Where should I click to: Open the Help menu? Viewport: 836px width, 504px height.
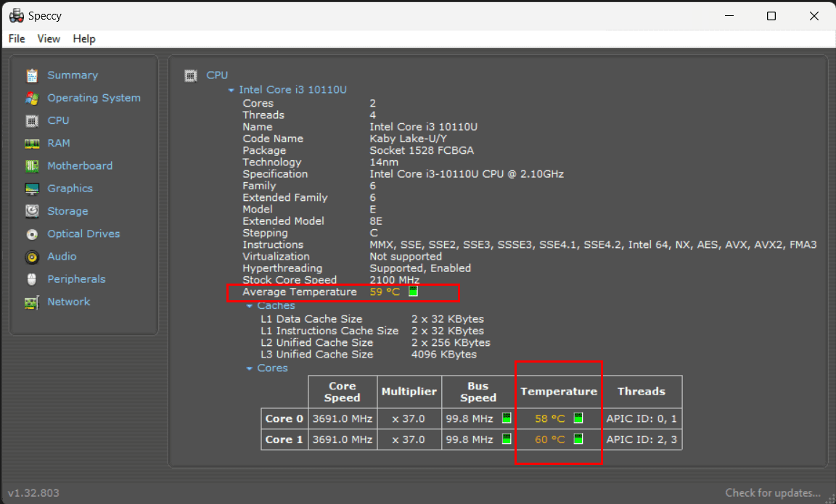(x=84, y=38)
